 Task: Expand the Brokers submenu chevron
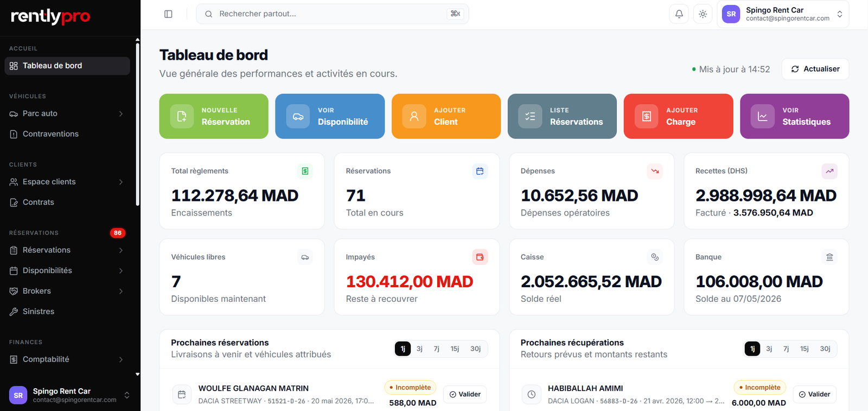click(x=121, y=291)
